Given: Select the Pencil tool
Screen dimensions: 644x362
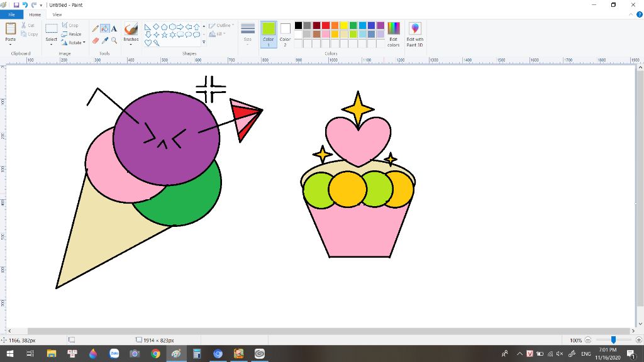Looking at the screenshot, I should tap(96, 28).
